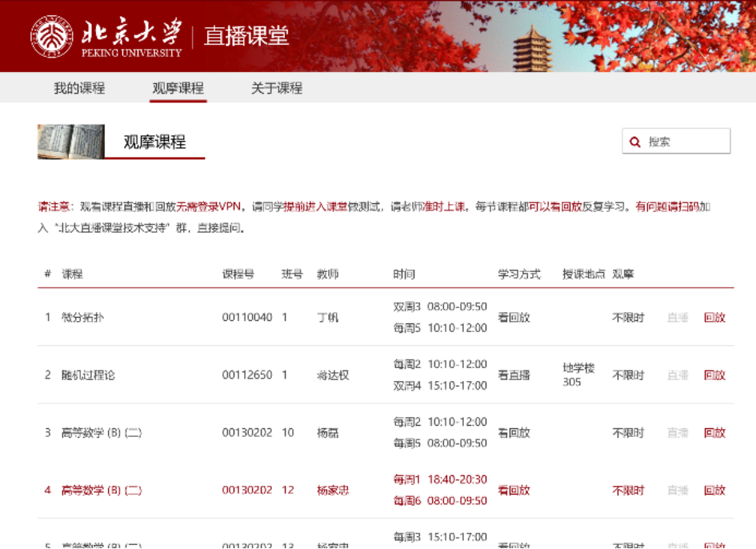Open 回放 for 高等数学 class 12
The image size is (756, 549).
click(714, 490)
